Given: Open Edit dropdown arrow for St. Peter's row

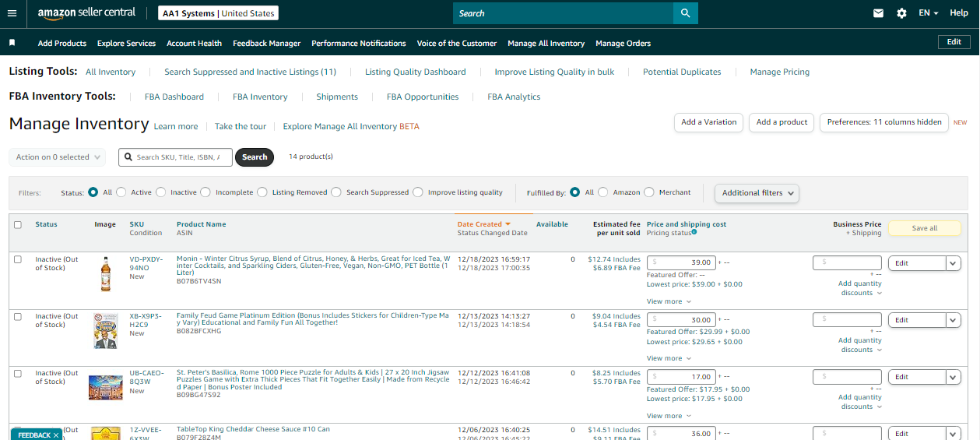Looking at the screenshot, I should click(x=954, y=377).
